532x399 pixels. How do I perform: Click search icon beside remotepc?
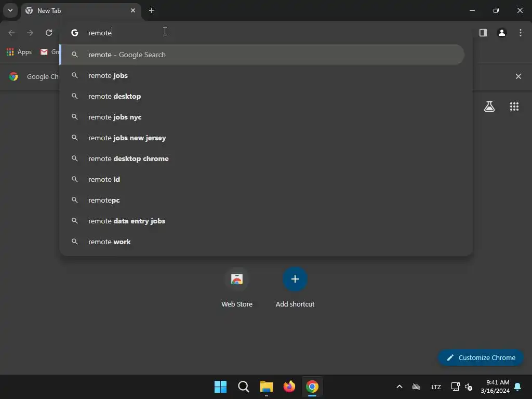tap(75, 200)
